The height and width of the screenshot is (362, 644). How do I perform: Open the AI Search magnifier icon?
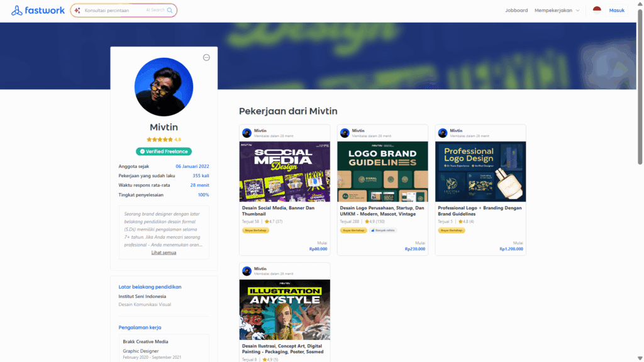point(169,10)
